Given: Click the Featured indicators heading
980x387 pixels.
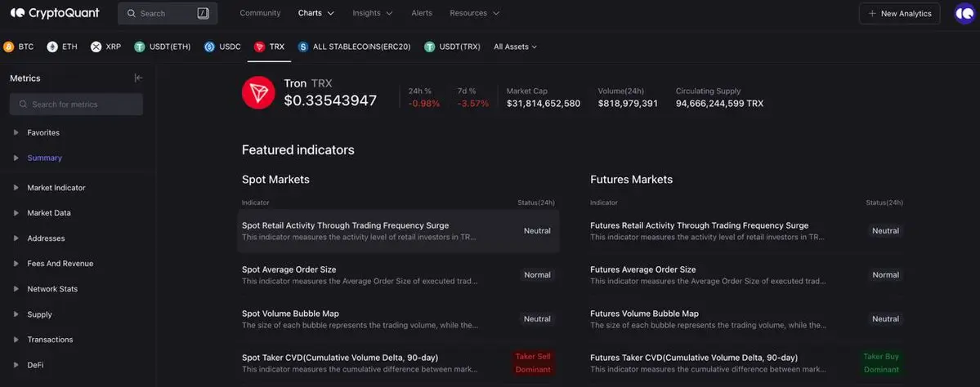Looking at the screenshot, I should [x=298, y=149].
